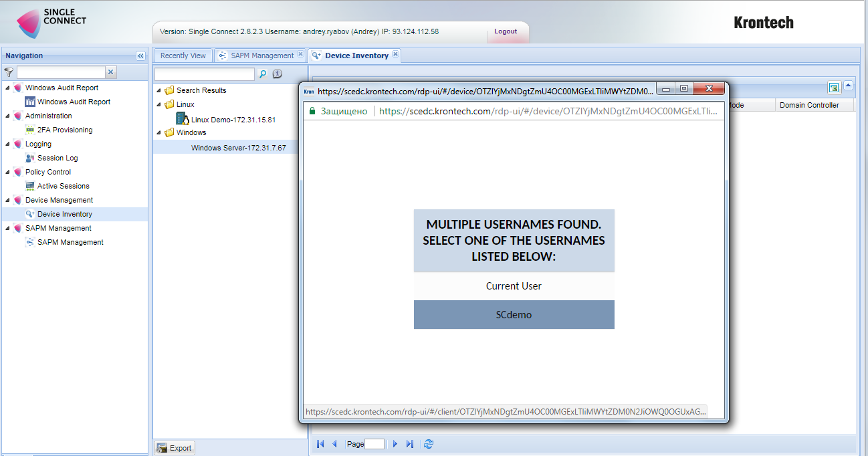
Task: Click the Logout link
Action: click(x=506, y=31)
